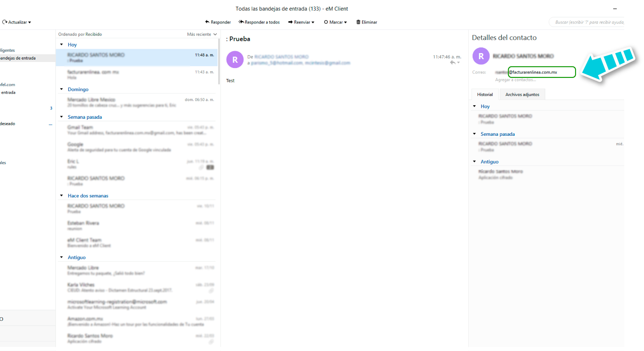The image size is (644, 351).
Task: Select the bandejas de entrada folder
Action: click(28, 58)
